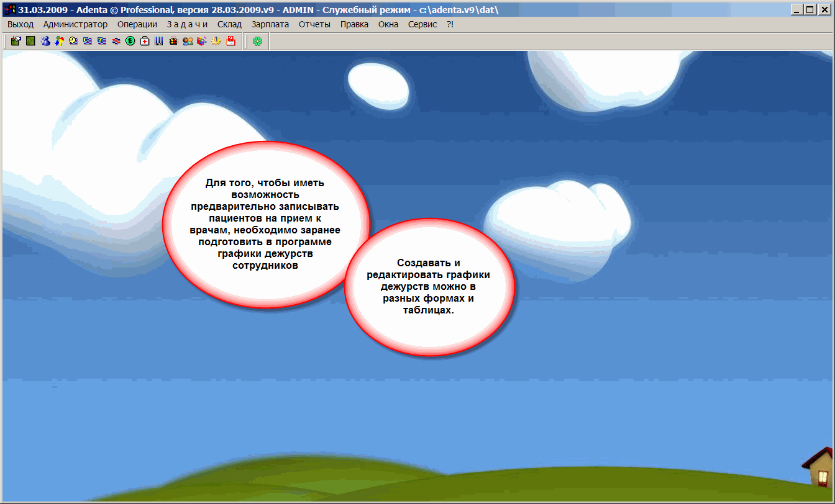
Task: Click the gift box toolbar icon
Action: point(173,41)
